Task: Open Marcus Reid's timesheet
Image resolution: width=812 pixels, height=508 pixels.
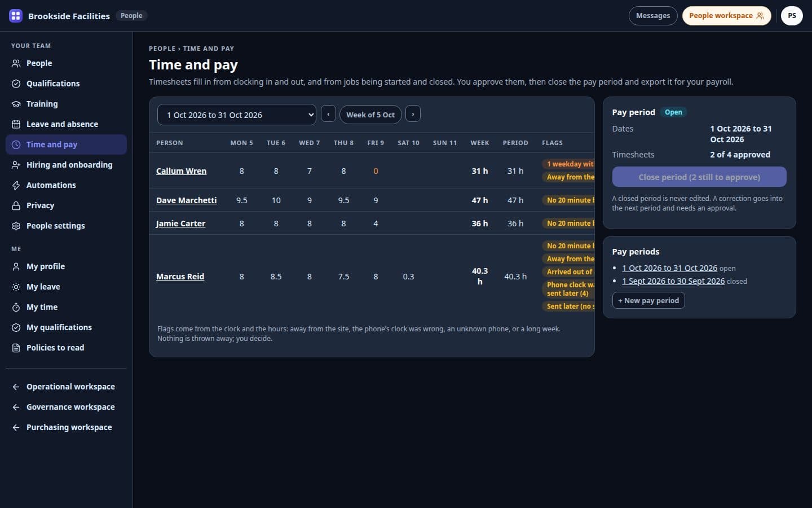Action: 180,277
